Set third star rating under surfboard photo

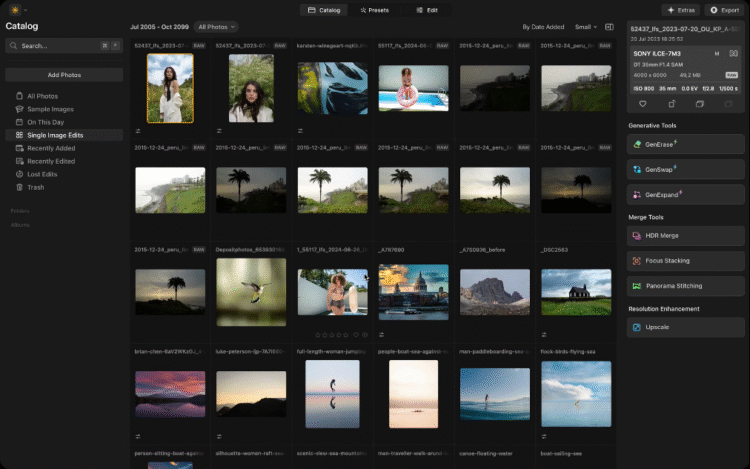[x=332, y=335]
